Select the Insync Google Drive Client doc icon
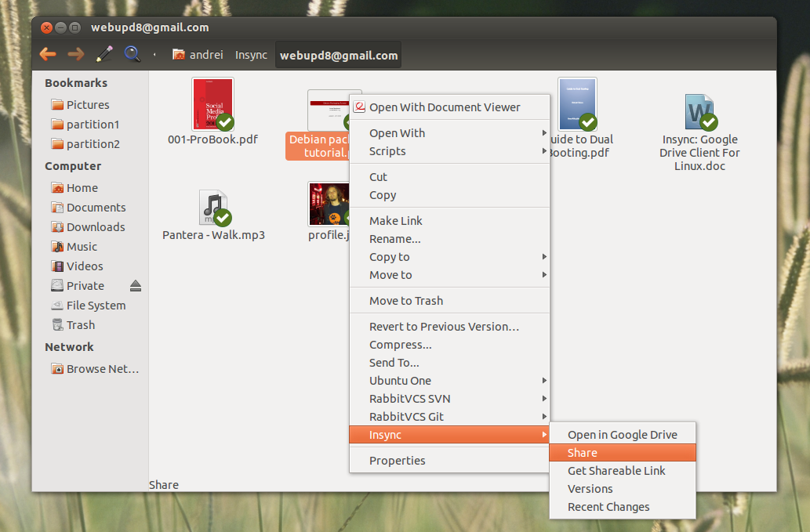Viewport: 810px width, 532px height. click(x=700, y=112)
